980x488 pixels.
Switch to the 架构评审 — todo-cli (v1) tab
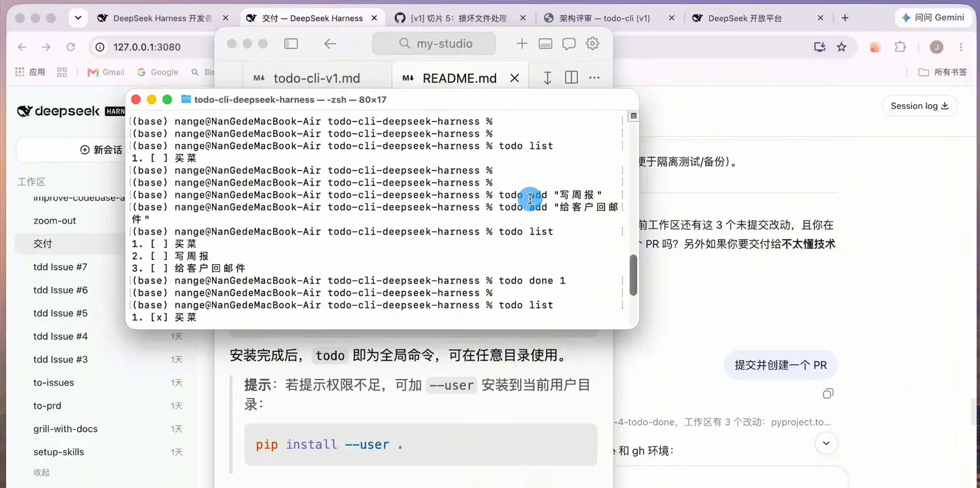click(x=605, y=18)
